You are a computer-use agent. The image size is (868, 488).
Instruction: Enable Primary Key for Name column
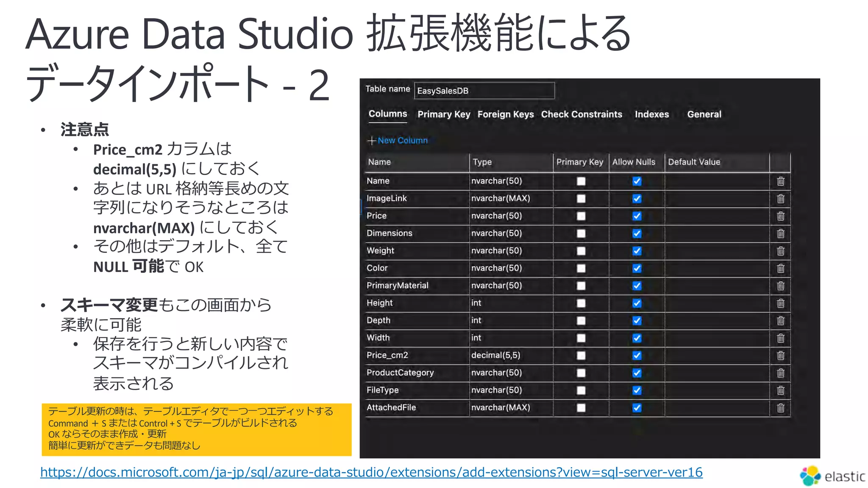(x=581, y=181)
